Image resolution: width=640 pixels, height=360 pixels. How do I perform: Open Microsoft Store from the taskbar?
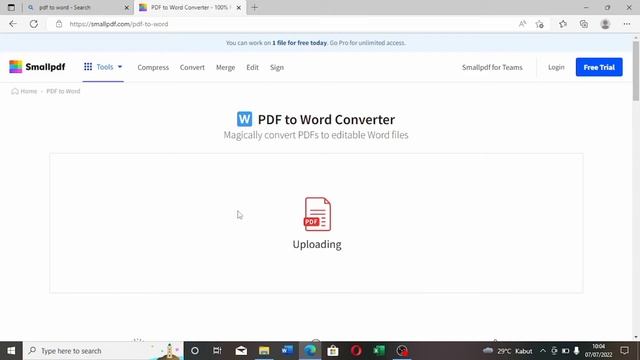[x=333, y=351]
